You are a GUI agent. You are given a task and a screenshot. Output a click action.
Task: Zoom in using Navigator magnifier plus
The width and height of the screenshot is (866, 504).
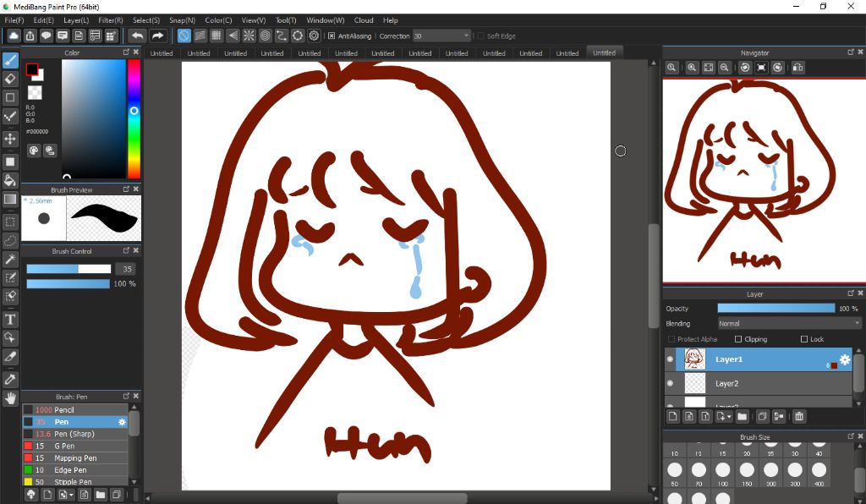(692, 68)
